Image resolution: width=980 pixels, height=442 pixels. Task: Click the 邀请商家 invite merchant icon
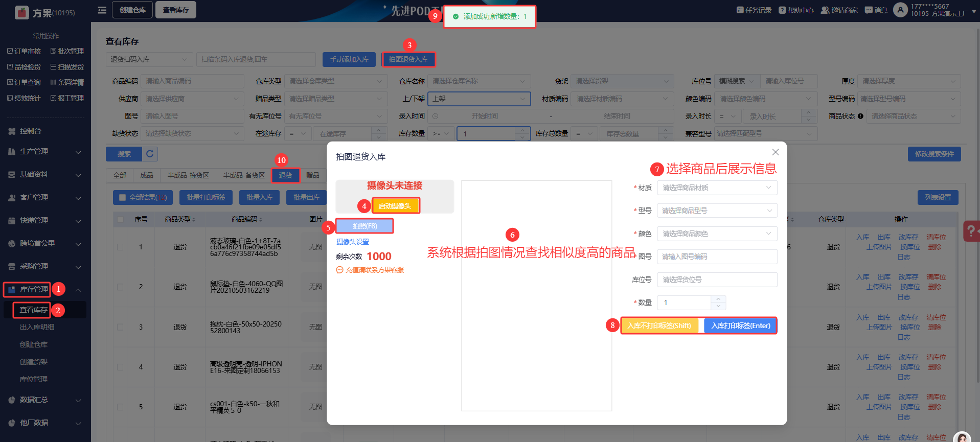point(825,10)
